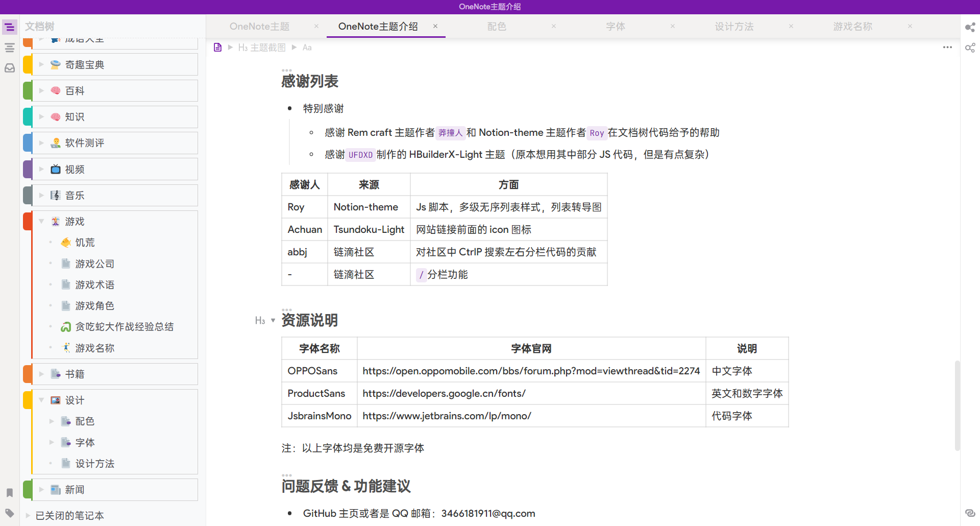Click the vertical scrollbar in the editor

[x=957, y=405]
